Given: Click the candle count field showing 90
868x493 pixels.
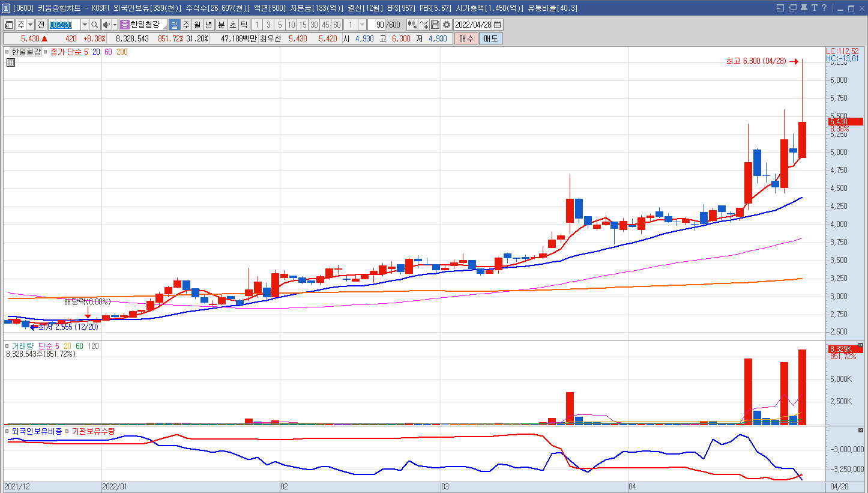Looking at the screenshot, I should [x=378, y=25].
